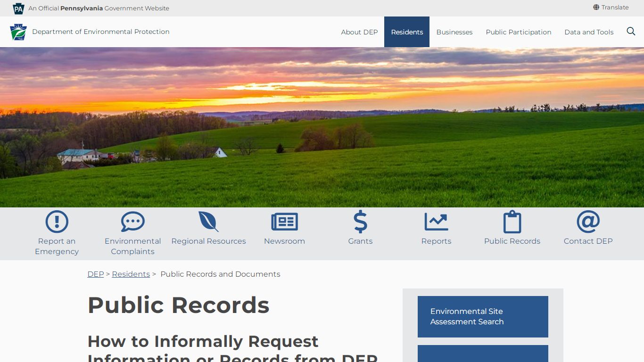The height and width of the screenshot is (362, 644).
Task: Open the site search magnifier icon
Action: (x=631, y=32)
